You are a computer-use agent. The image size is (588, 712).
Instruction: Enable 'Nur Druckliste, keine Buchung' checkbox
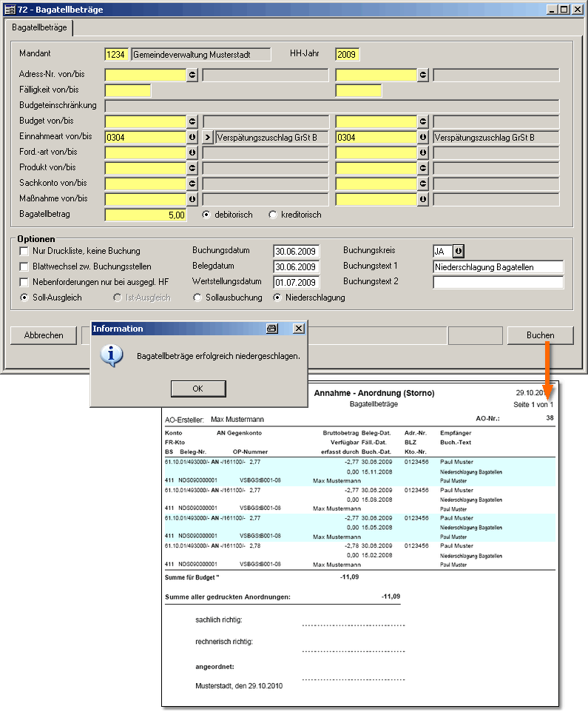pos(24,251)
